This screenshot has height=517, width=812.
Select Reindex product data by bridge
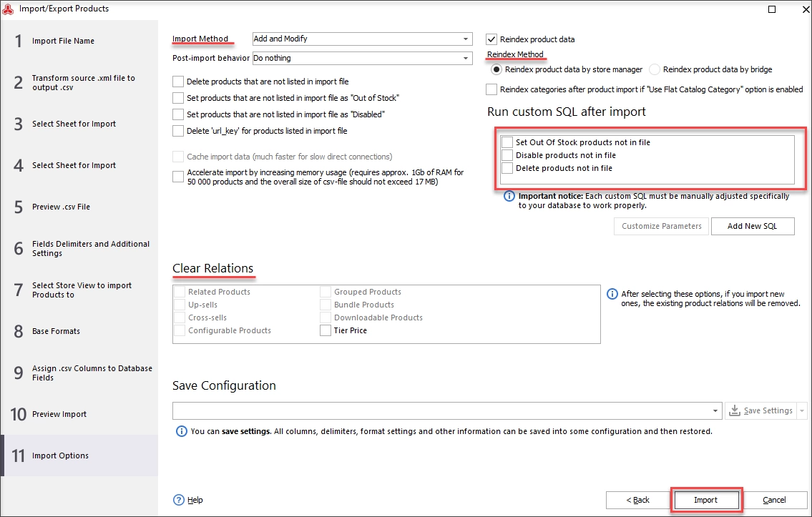[x=655, y=69]
